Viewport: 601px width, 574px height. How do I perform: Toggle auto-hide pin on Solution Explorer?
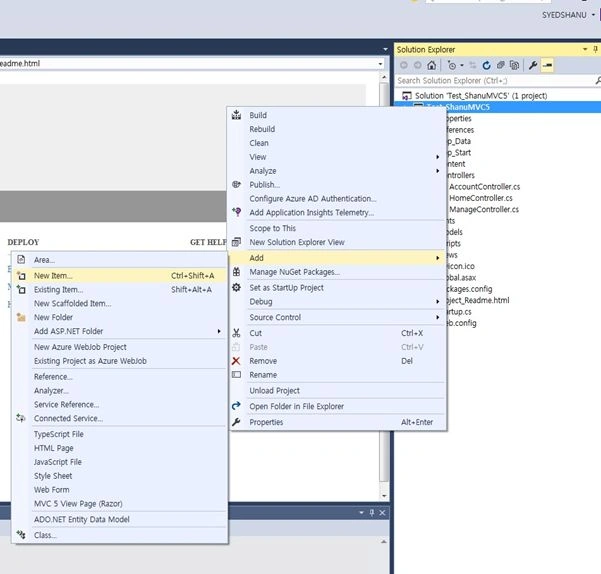pos(595,49)
